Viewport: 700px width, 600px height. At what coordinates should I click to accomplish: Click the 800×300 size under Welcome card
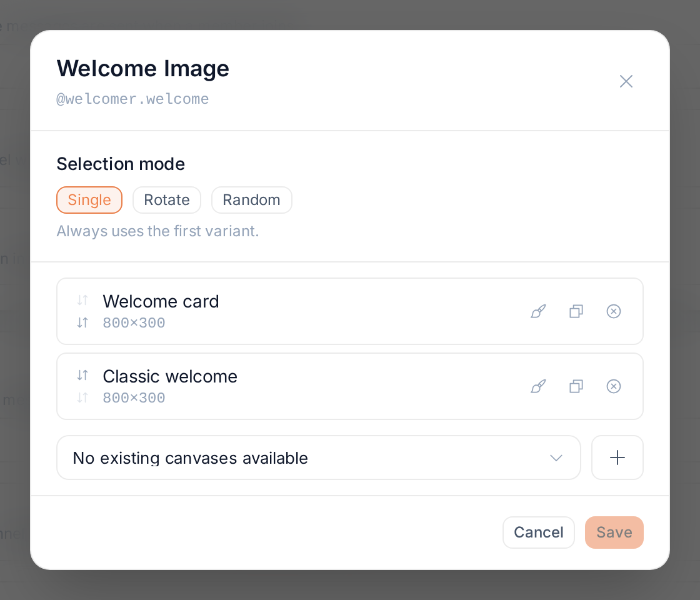(134, 322)
